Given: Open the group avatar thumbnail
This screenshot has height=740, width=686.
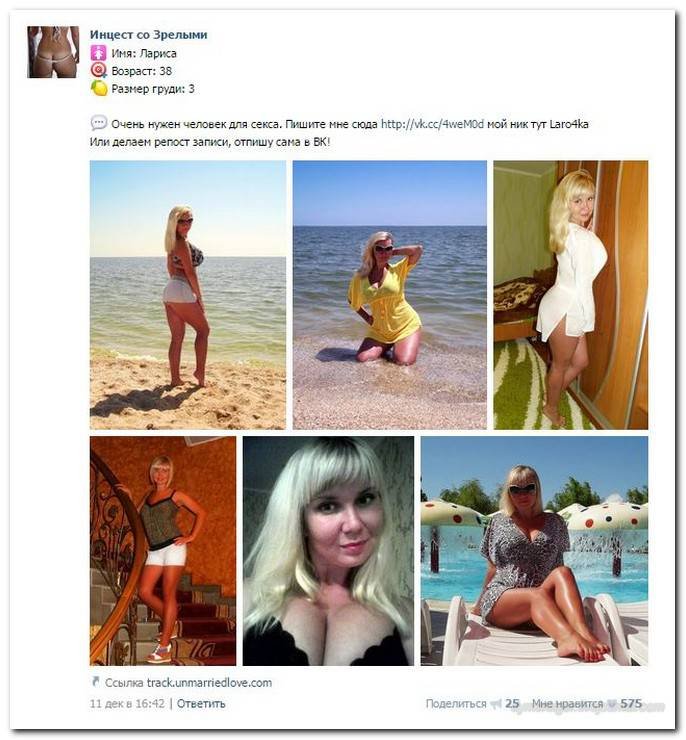Looking at the screenshot, I should [x=53, y=52].
